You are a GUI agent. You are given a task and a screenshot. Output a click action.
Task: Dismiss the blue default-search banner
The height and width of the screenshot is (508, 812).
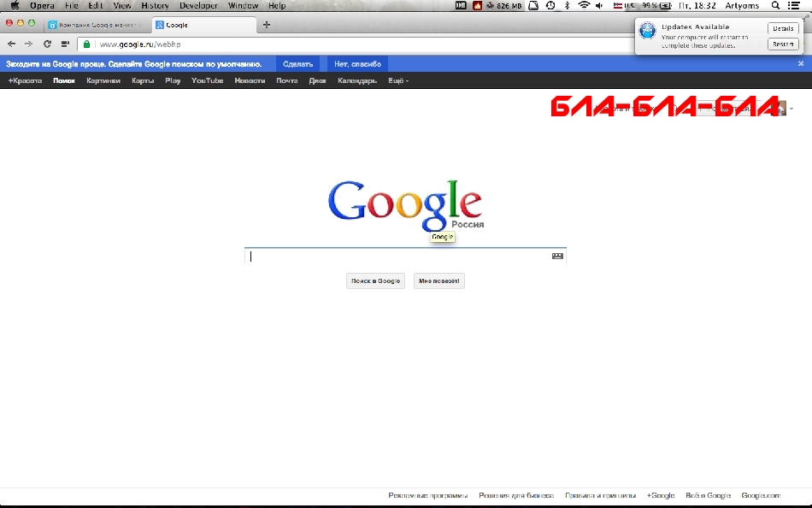[x=801, y=64]
